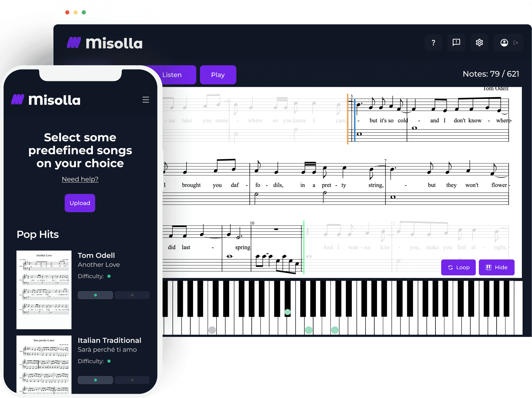Image resolution: width=532 pixels, height=398 pixels.
Task: Open the feedback message icon
Action: (456, 42)
